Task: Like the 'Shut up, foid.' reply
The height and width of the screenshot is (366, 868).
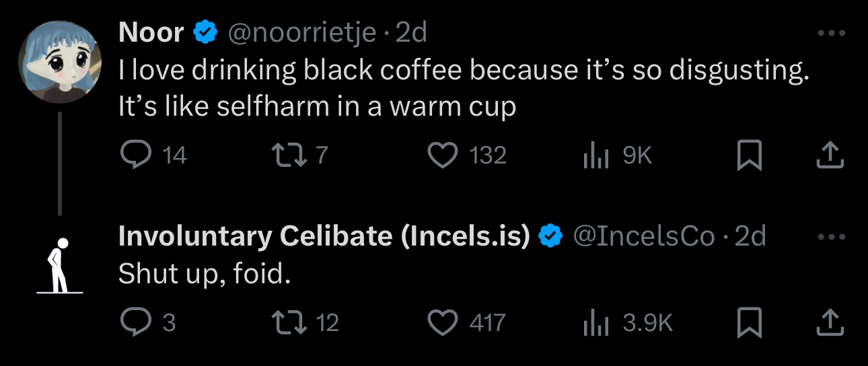Action: click(x=443, y=322)
